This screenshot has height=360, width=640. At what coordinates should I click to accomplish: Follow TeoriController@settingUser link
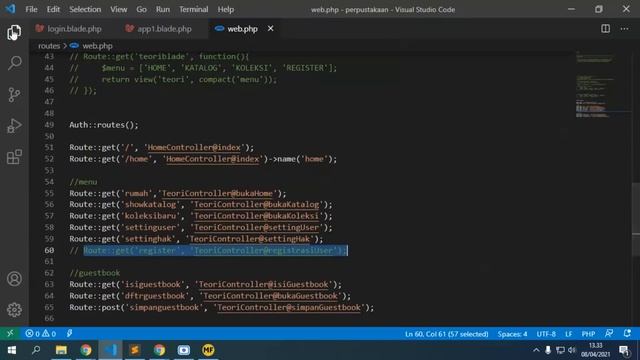click(x=256, y=227)
